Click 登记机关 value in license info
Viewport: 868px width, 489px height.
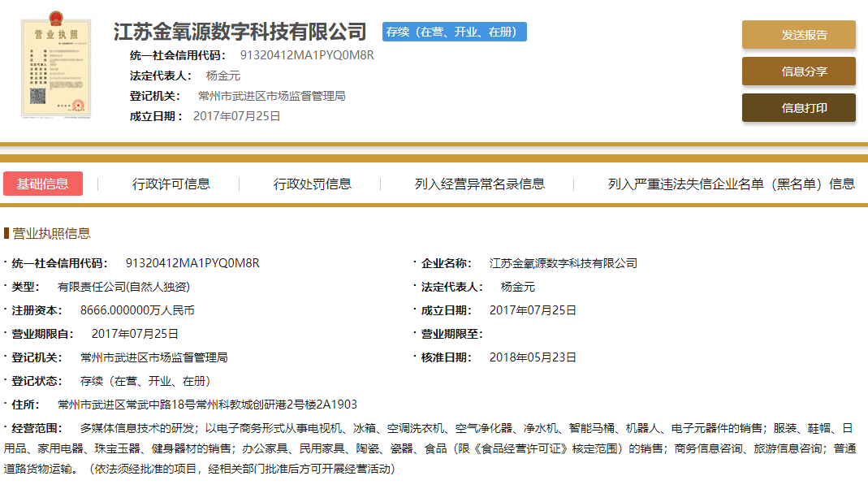click(154, 357)
